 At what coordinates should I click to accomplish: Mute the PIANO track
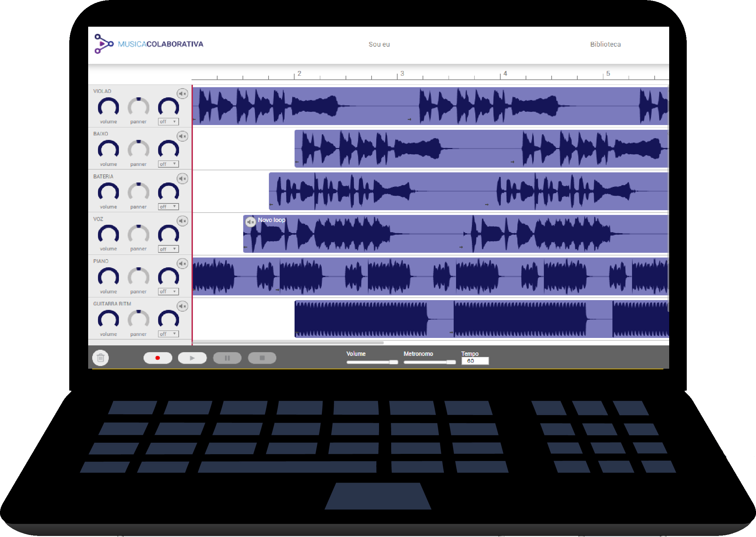click(182, 263)
